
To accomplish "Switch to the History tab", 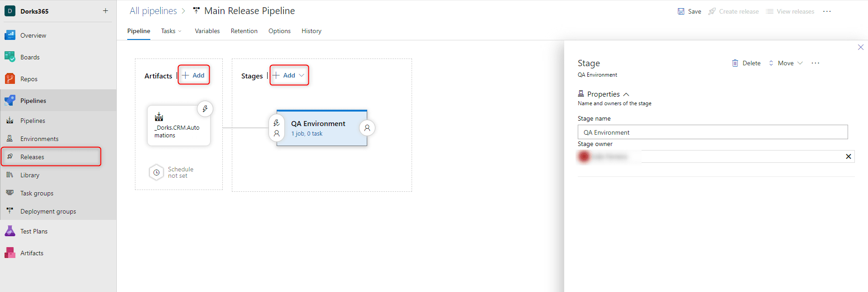I will tap(312, 31).
